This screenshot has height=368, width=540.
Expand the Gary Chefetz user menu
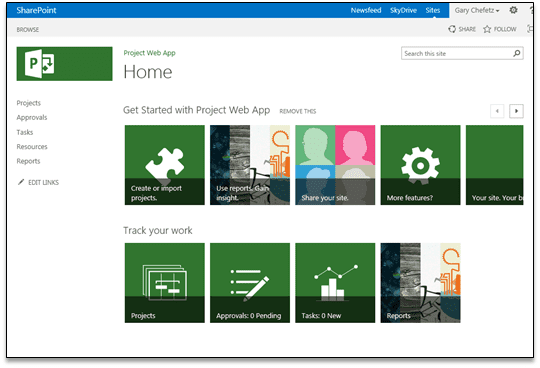point(477,10)
